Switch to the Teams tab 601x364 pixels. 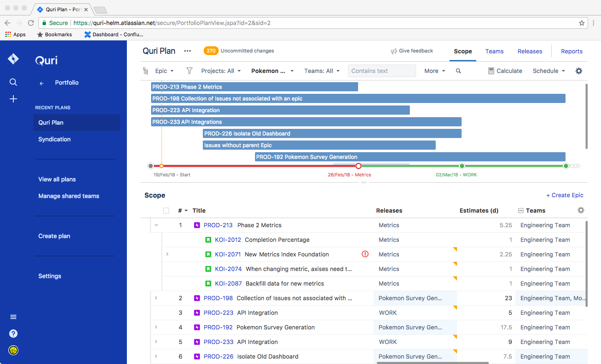[494, 51]
